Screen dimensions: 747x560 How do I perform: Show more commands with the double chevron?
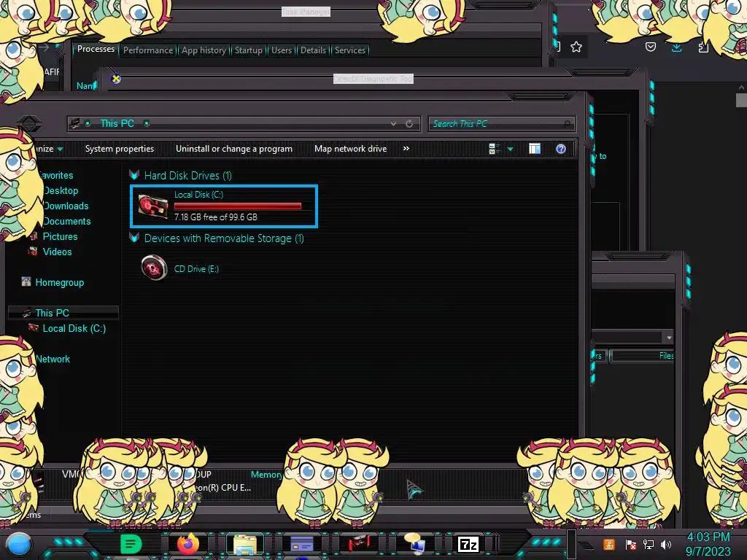[x=406, y=149]
